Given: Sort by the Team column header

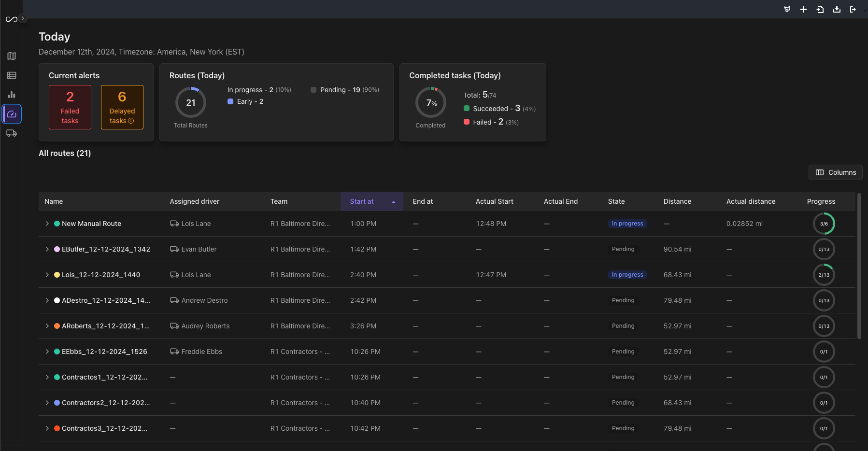Looking at the screenshot, I should (279, 201).
